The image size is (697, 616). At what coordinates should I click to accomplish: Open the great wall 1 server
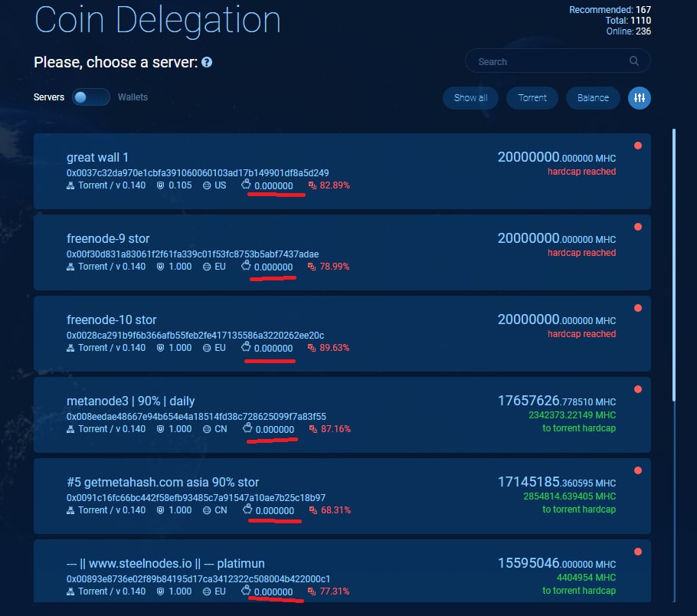pos(342,171)
